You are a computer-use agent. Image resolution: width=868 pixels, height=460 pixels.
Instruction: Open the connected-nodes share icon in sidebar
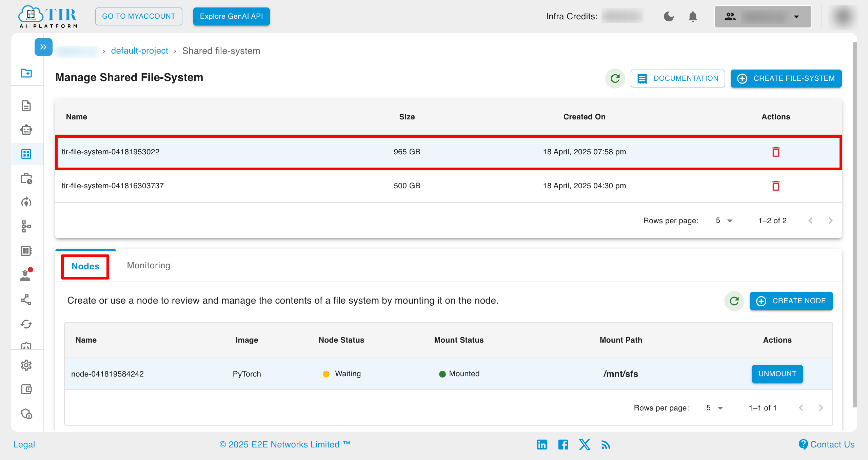(26, 300)
